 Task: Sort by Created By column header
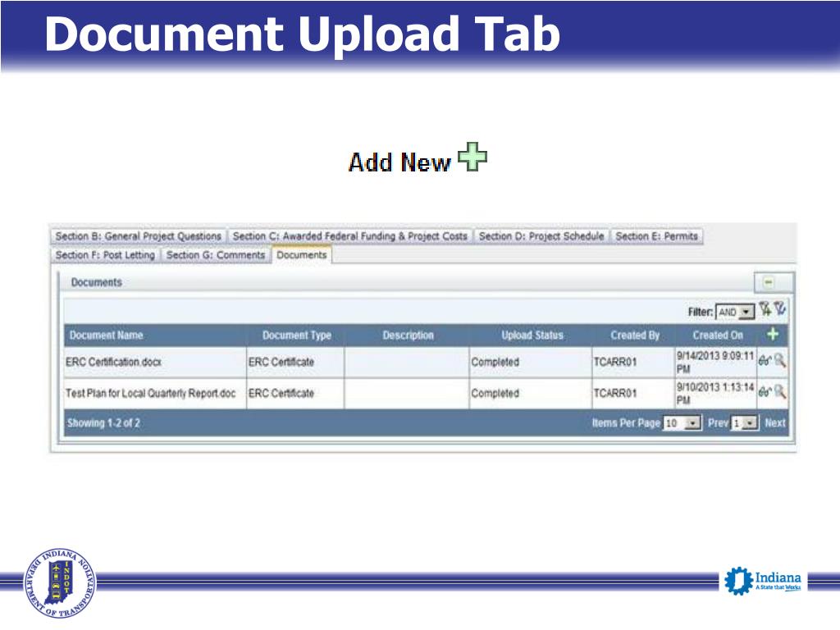[x=635, y=336]
